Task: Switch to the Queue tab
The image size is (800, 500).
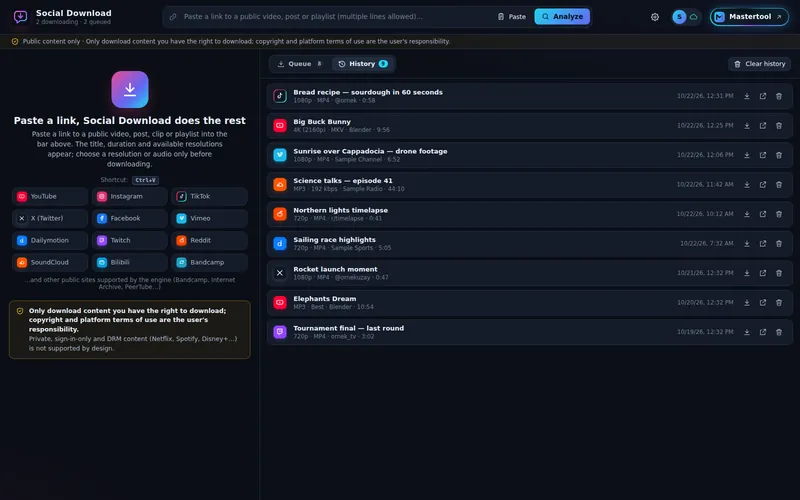Action: pyautogui.click(x=299, y=64)
